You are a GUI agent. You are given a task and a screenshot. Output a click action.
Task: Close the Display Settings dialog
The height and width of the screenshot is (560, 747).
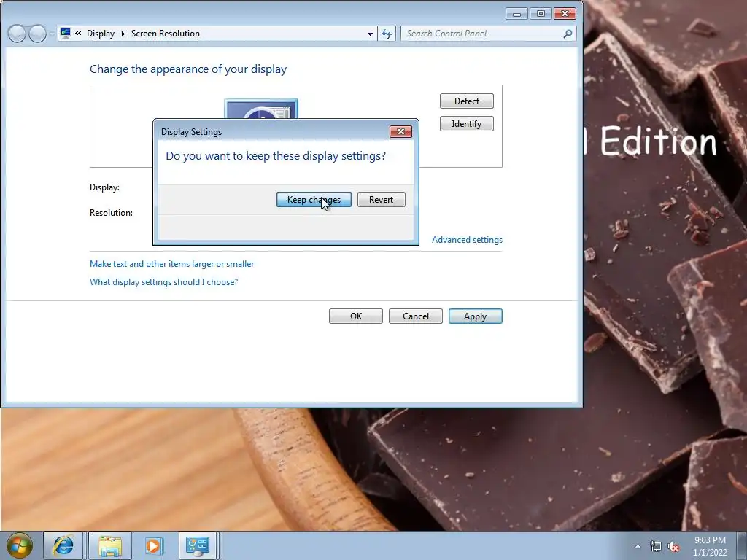[400, 132]
